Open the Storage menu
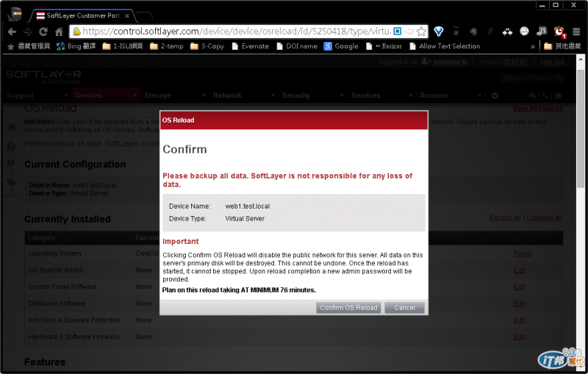 pyautogui.click(x=175, y=96)
